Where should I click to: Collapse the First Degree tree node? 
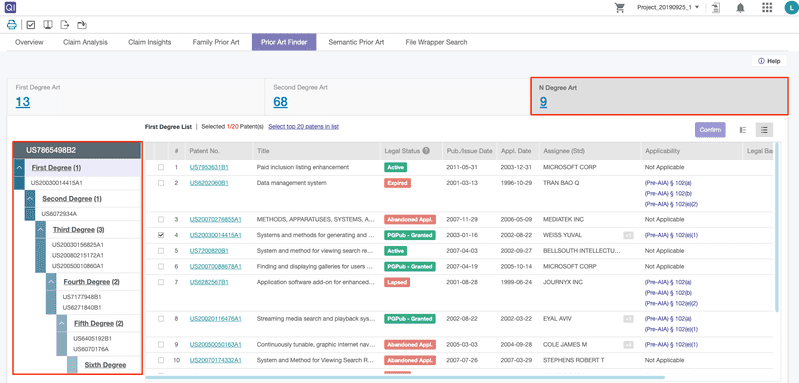[x=19, y=168]
